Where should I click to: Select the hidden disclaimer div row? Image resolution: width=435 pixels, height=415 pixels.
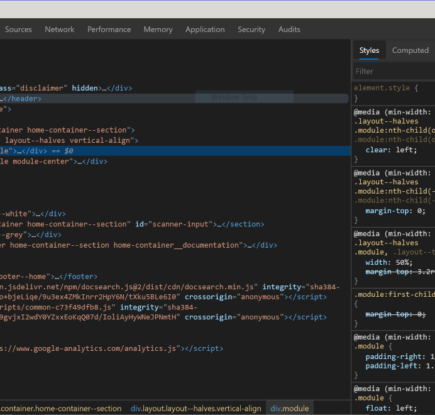pyautogui.click(x=175, y=88)
